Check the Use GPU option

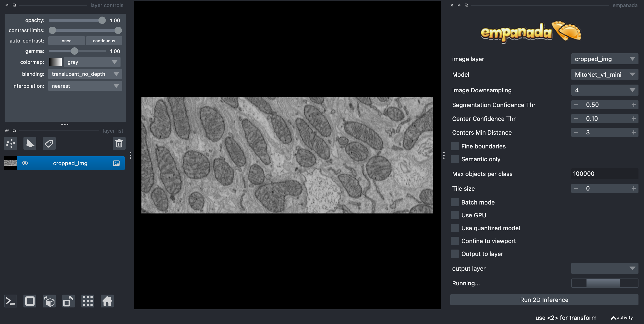click(455, 215)
